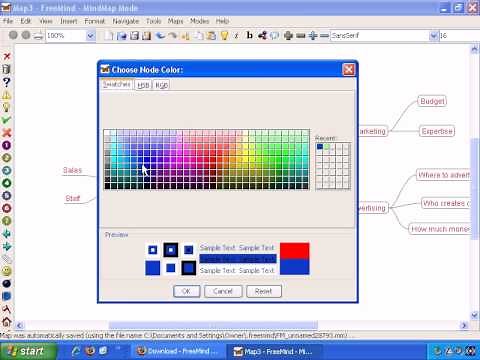Viewport: 480px width, 360px height.
Task: Pick the blue swatch under Recent
Action: click(320, 146)
